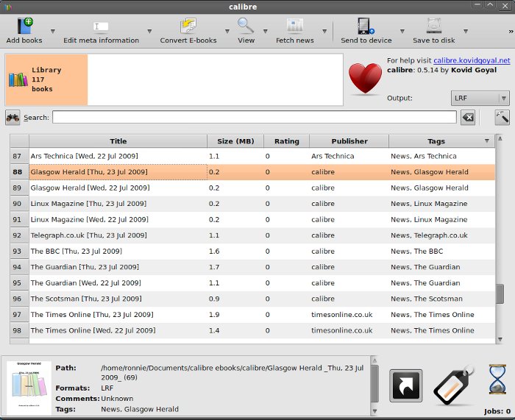Screen dimensions: 515x420
Task: Expand Fetch news dropdown arrow
Action: 324,32
